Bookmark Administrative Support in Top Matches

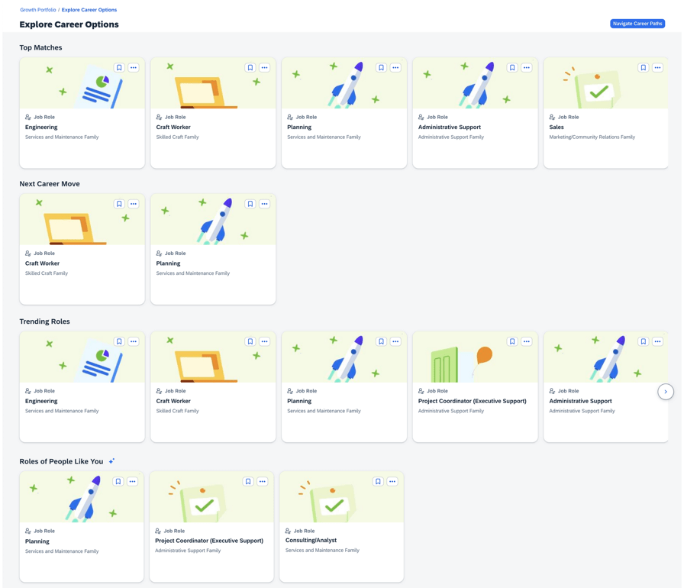(512, 68)
